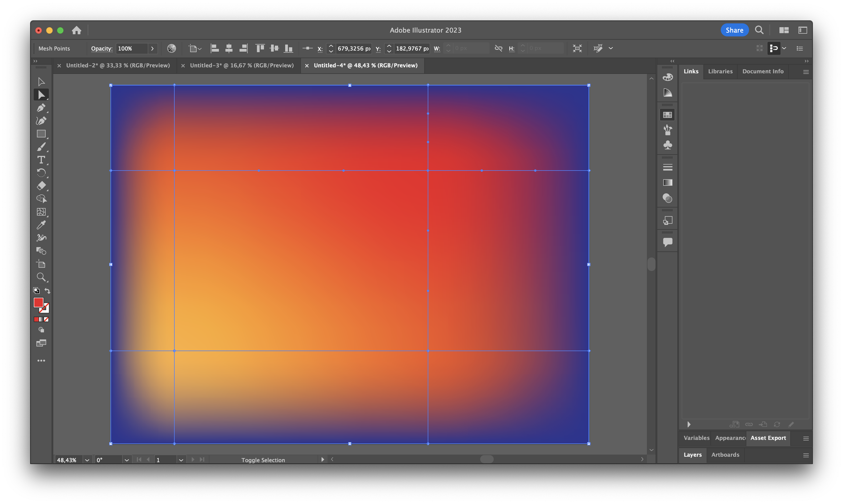
Task: Open the Gradient panel
Action: click(667, 183)
